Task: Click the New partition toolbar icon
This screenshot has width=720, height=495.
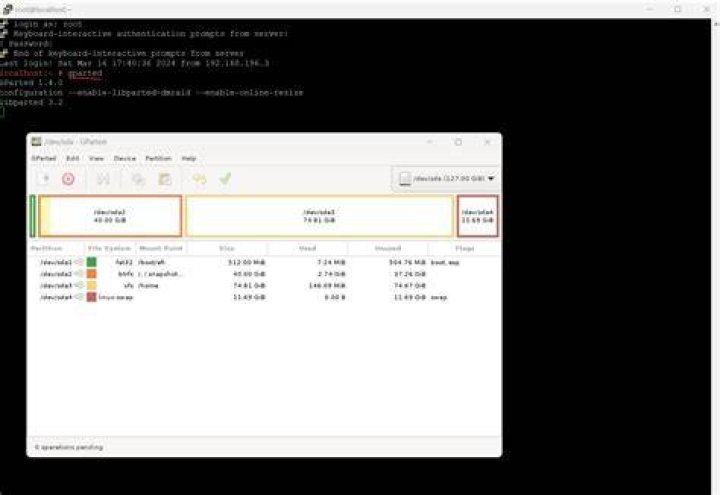Action: [44, 179]
